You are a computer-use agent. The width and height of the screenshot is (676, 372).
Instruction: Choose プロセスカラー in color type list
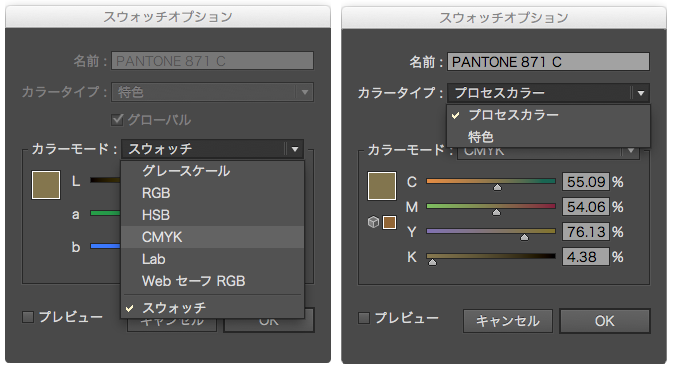point(548,115)
